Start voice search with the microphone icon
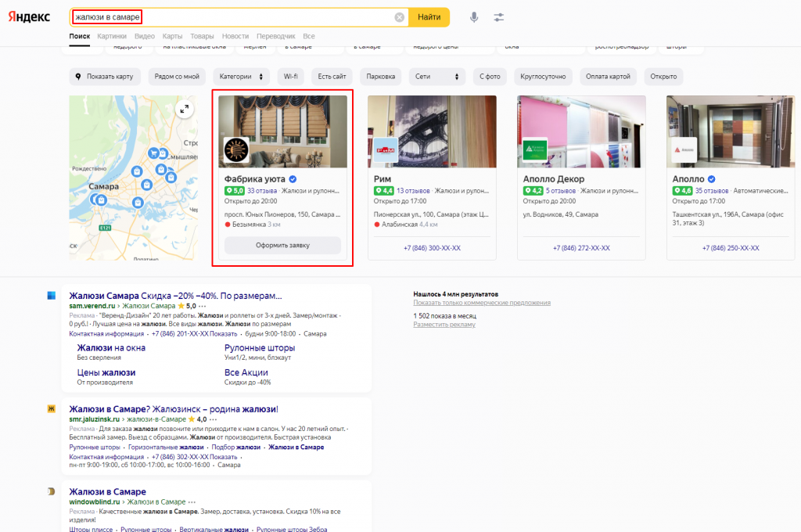This screenshot has height=532, width=801. click(474, 17)
